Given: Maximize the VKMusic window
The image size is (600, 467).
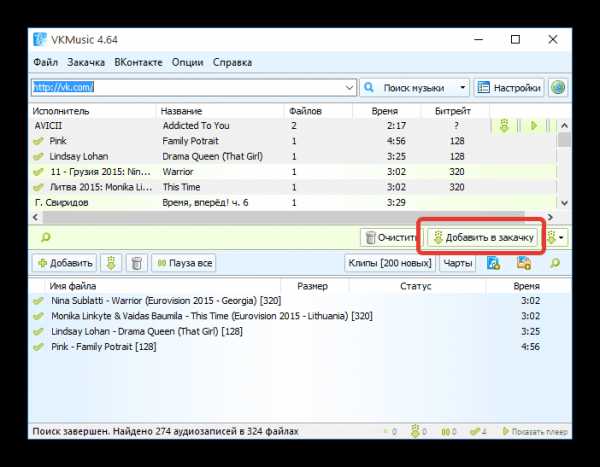Looking at the screenshot, I should click(x=515, y=39).
